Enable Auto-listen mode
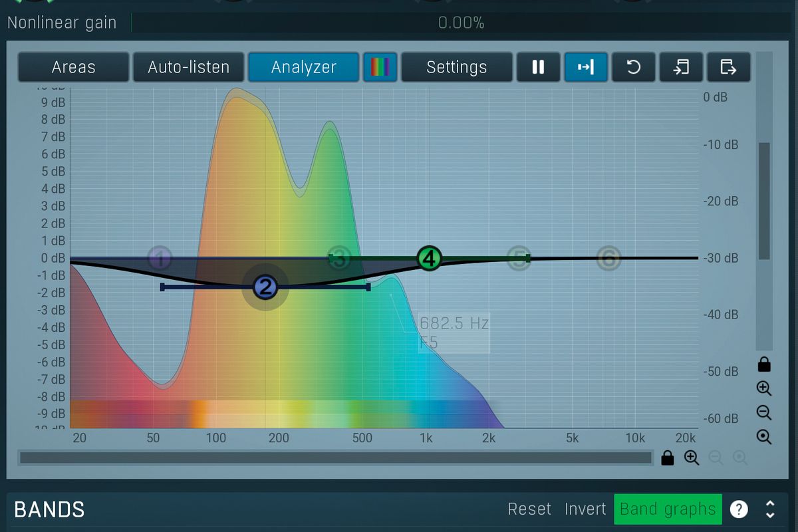This screenshot has width=798, height=532. point(188,66)
